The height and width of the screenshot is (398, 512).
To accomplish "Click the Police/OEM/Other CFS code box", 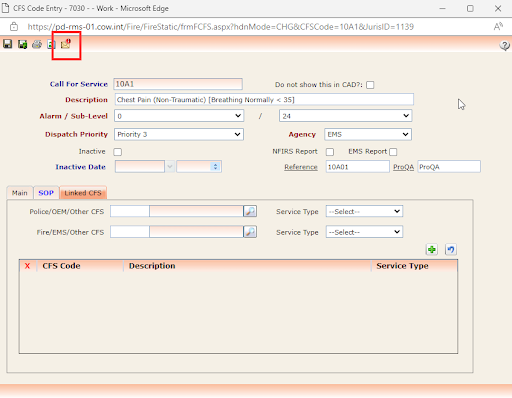I will (130, 211).
